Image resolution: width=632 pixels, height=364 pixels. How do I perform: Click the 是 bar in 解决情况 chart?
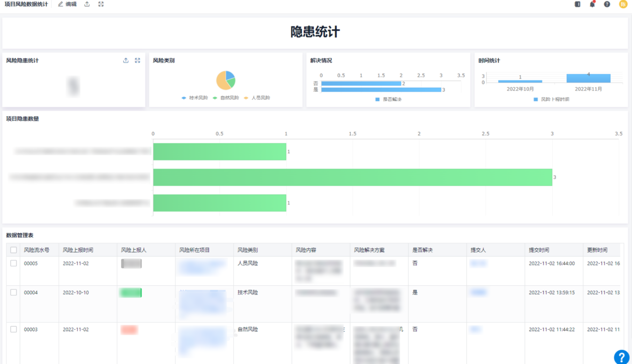pos(381,89)
